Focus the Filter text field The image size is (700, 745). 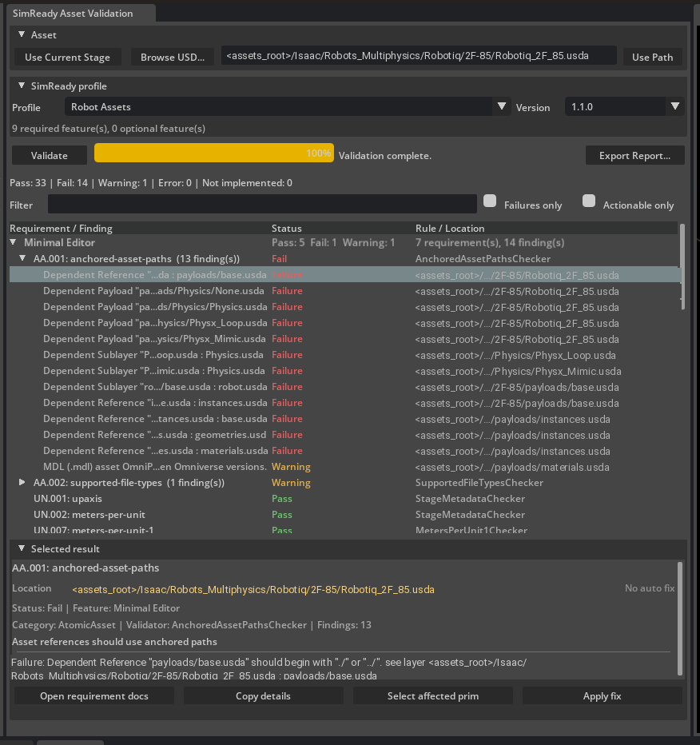(262, 205)
